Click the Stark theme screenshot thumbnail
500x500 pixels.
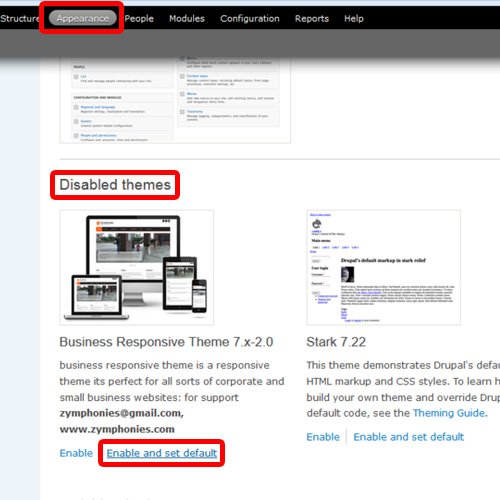383,267
